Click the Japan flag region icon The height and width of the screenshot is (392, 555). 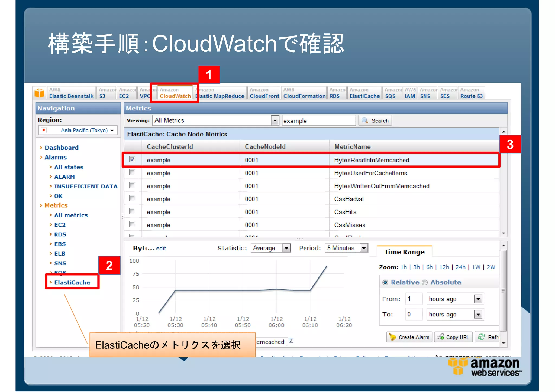point(44,130)
